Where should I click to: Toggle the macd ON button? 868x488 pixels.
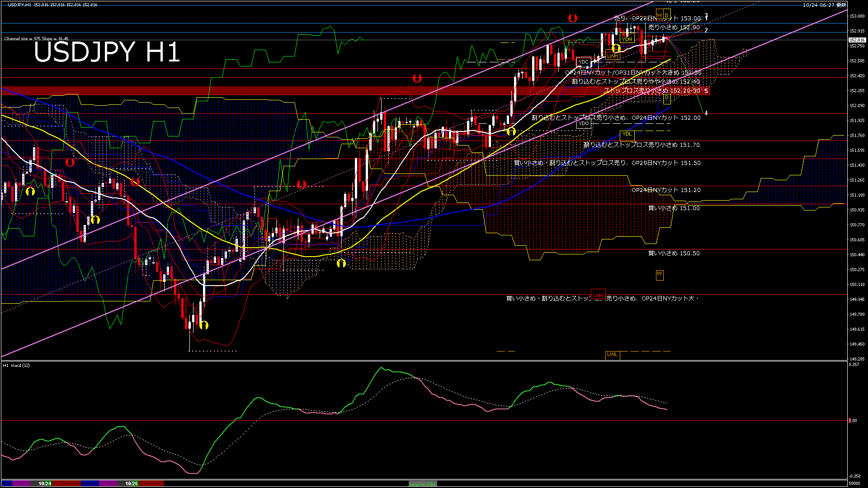(423, 484)
